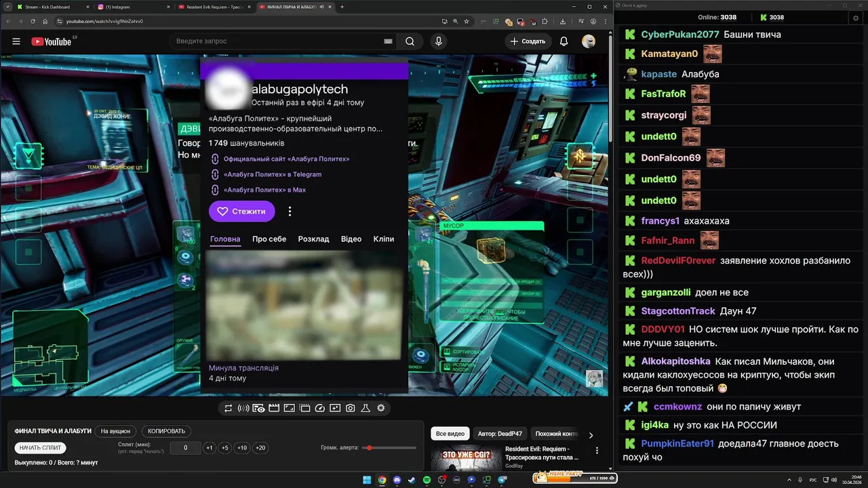Screen dimensions: 868x488
Task: Click the flask experiments icon
Action: [366, 408]
